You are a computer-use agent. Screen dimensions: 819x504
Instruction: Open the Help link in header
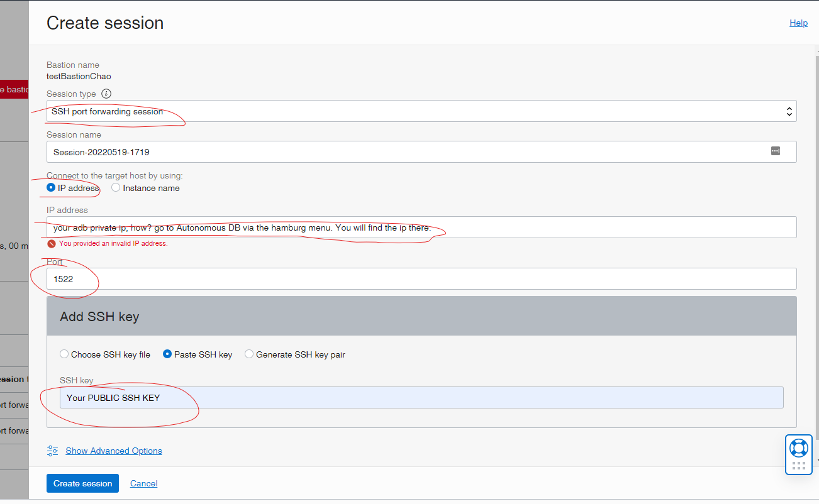coord(798,23)
